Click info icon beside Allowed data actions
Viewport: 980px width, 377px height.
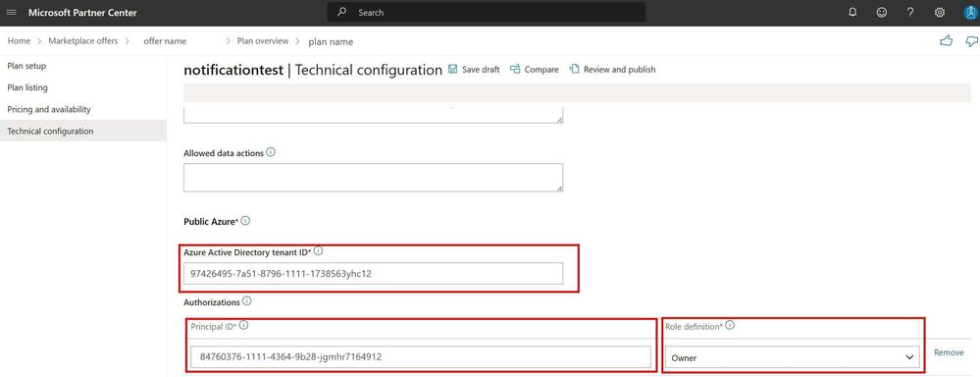pyautogui.click(x=271, y=152)
